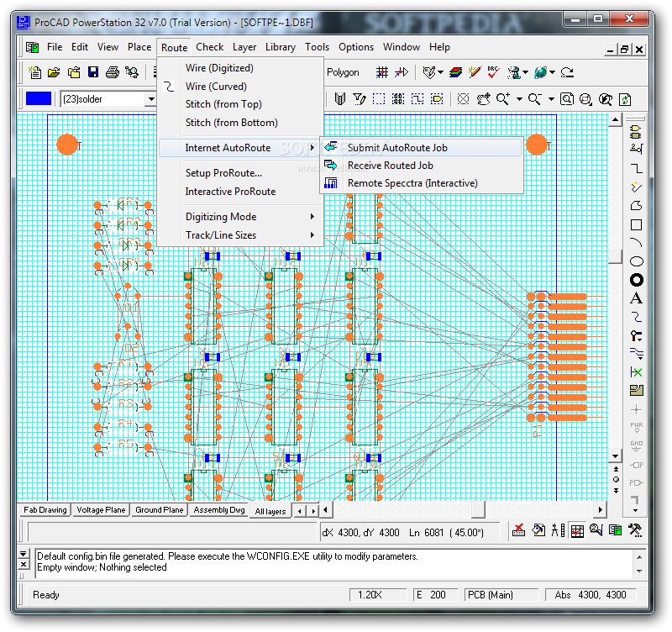Open the dropdown arrow beside zoom out

coord(551,99)
